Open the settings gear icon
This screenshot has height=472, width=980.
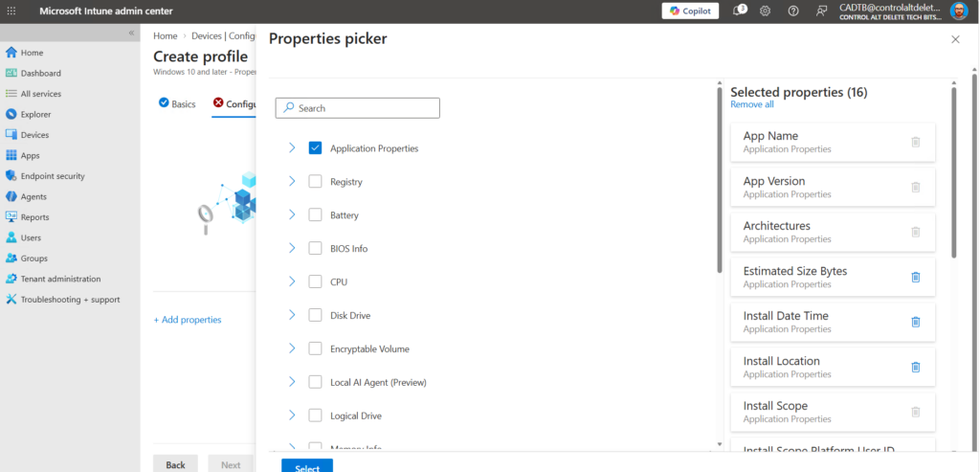tap(765, 11)
